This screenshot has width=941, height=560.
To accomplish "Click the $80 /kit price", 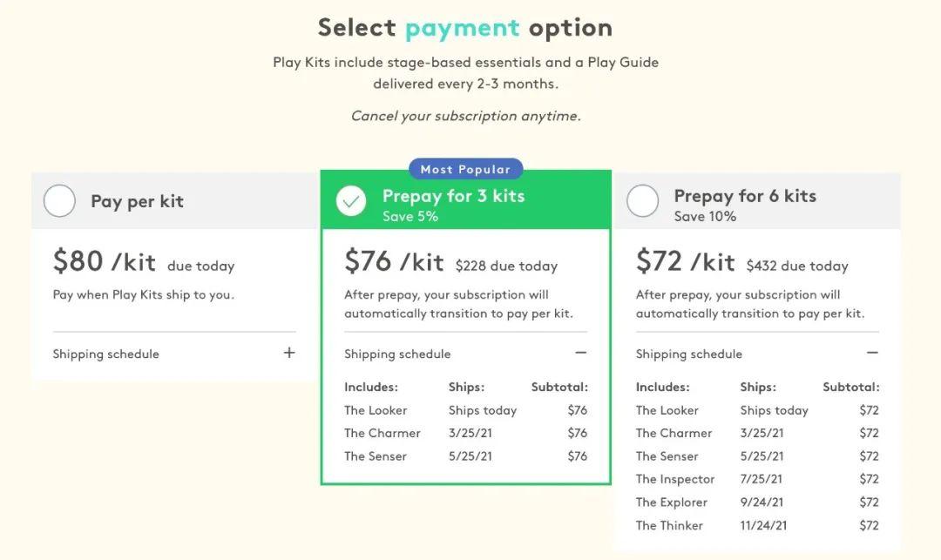I will click(105, 261).
